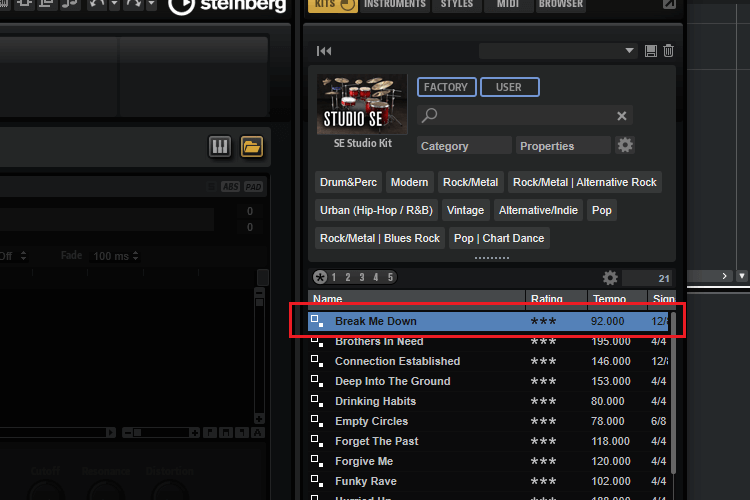Select the Urban (Hip-Hop / R&B) tag
750x500 pixels.
pyautogui.click(x=376, y=210)
